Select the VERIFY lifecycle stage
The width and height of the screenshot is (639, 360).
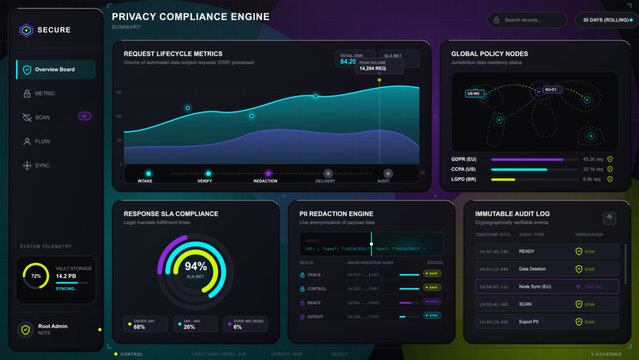[208, 175]
